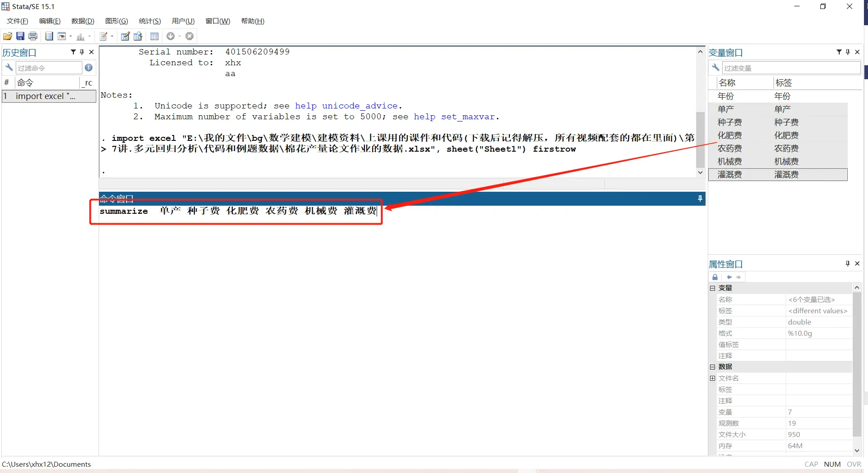Toggle the Variables window pin
Image resolution: width=868 pixels, height=473 pixels.
point(848,52)
